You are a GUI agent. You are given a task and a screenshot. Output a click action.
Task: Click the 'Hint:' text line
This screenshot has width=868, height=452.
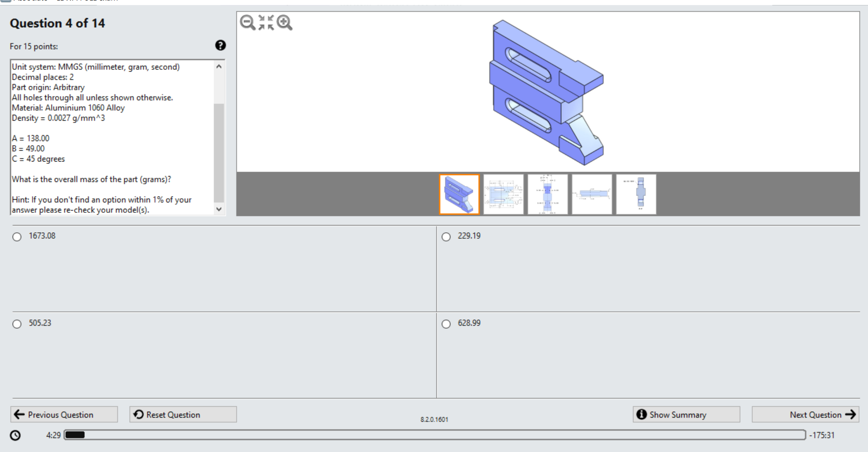[x=102, y=205]
